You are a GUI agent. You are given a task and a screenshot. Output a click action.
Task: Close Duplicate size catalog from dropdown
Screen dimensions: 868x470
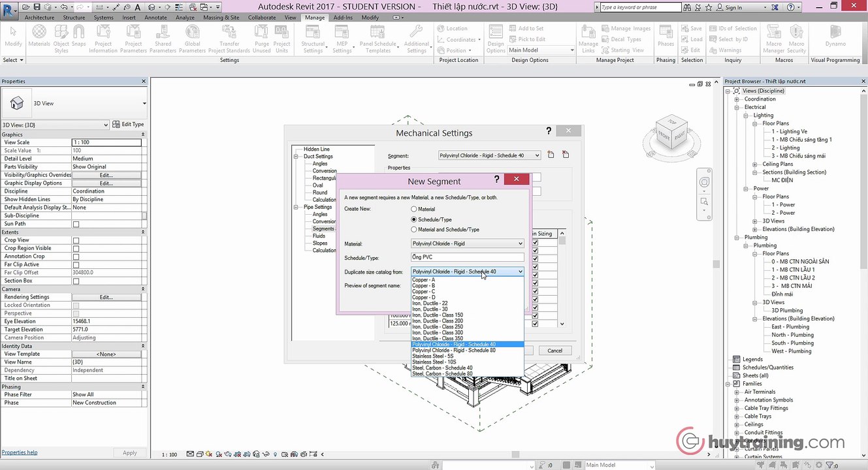pos(520,272)
